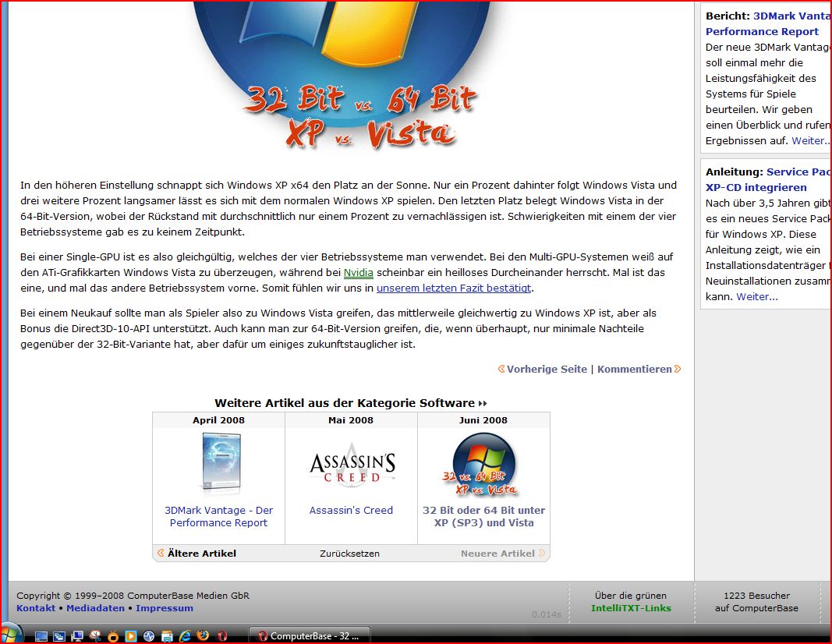Open the network computers quick launch icon
Viewport: 832px width, 644px height.
77,636
